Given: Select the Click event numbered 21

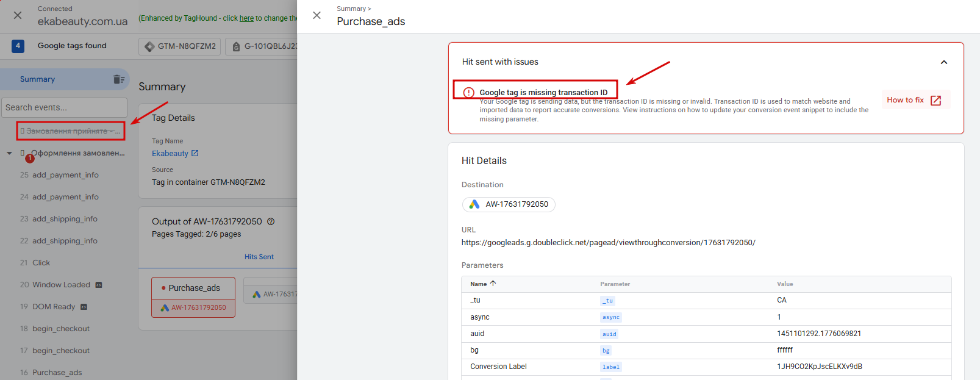Looking at the screenshot, I should 41,263.
